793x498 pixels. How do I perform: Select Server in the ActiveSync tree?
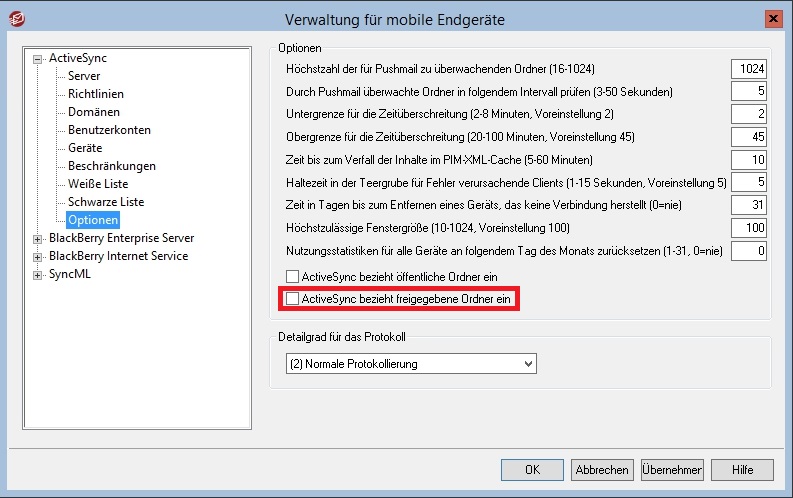click(84, 76)
